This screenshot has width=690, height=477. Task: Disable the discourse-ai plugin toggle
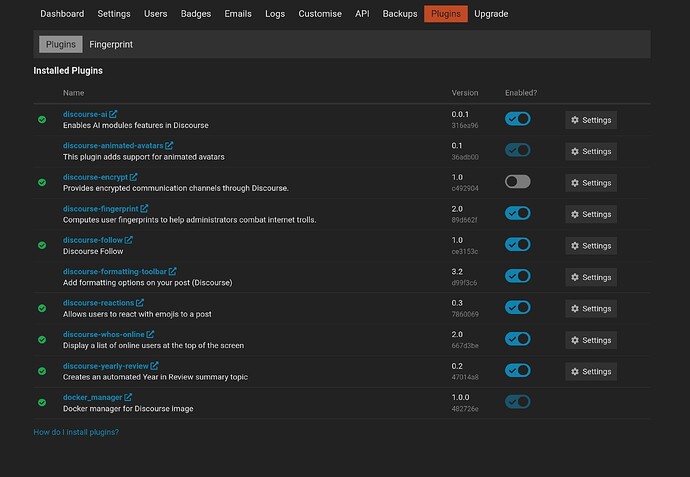518,119
